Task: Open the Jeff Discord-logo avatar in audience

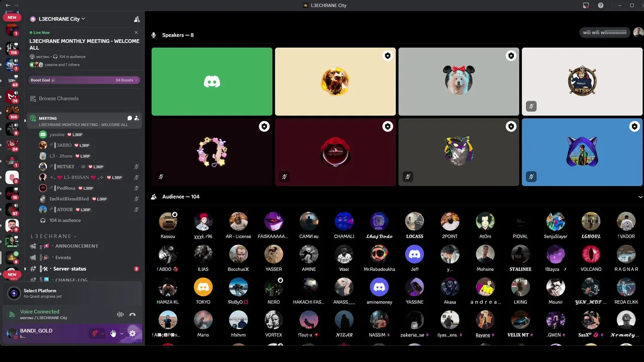Action: tap(415, 254)
